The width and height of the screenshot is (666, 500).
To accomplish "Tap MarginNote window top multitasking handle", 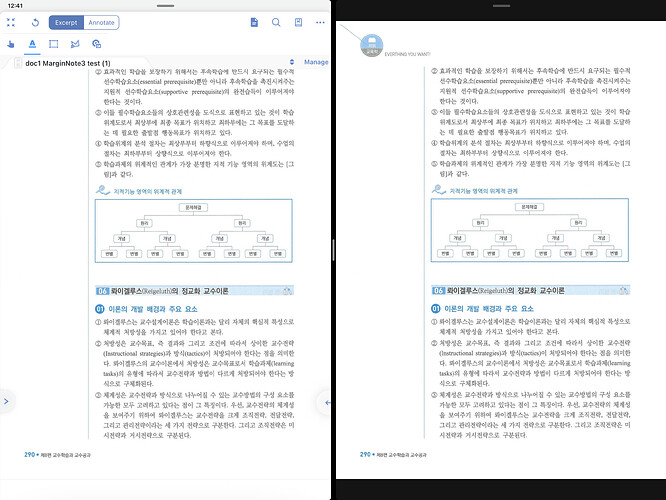I will (x=165, y=6).
